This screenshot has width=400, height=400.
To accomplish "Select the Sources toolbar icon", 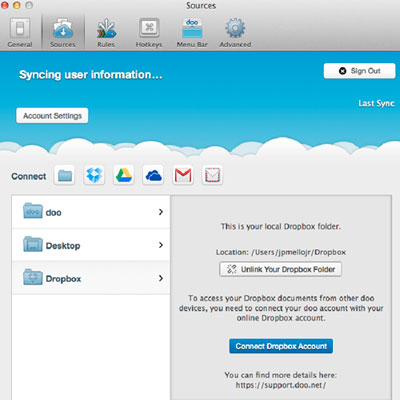I will point(63,33).
